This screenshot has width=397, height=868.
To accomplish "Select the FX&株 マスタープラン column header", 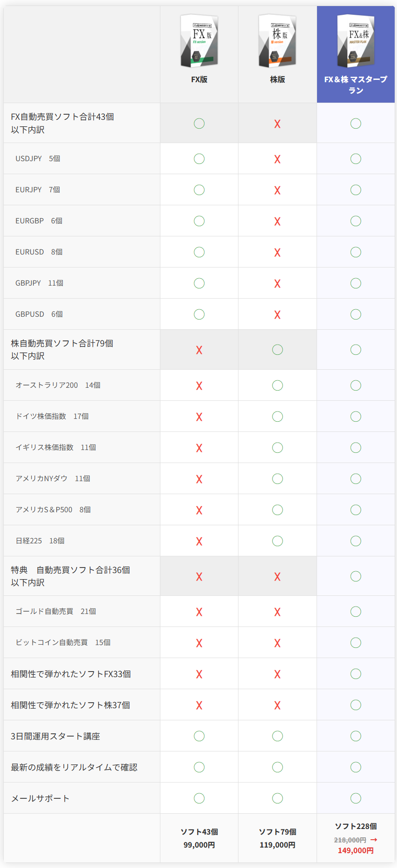I will click(x=356, y=85).
